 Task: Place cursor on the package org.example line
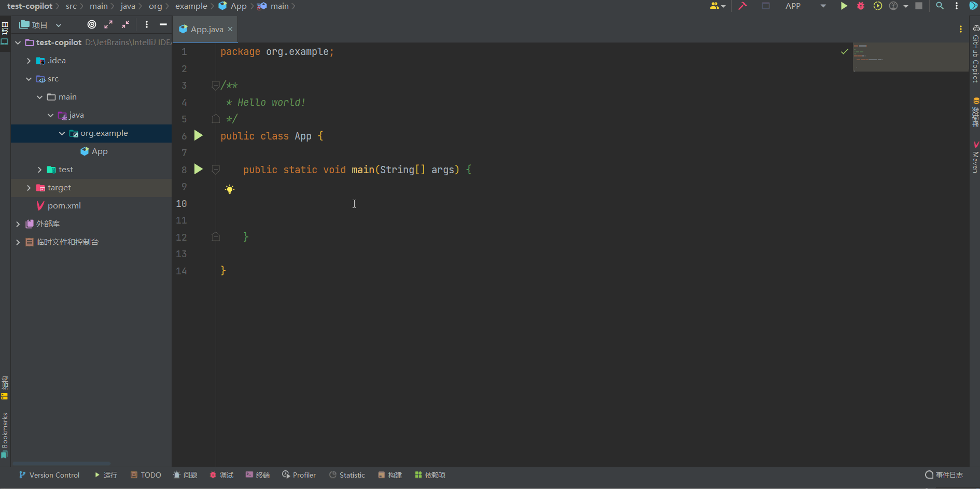point(277,52)
